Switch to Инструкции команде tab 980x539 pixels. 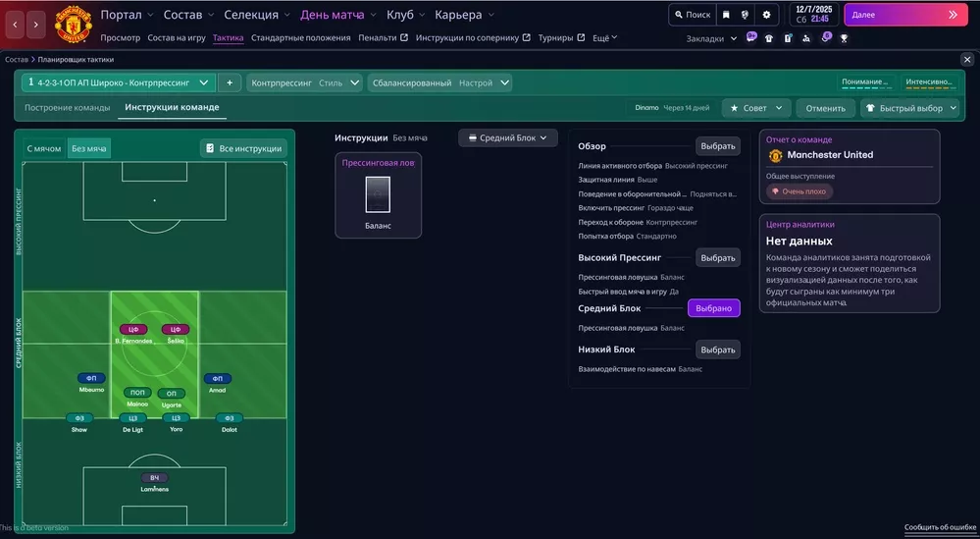(x=172, y=108)
